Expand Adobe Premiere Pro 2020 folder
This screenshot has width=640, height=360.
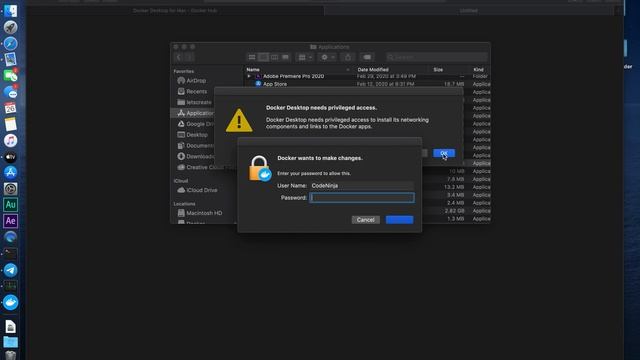(x=249, y=76)
